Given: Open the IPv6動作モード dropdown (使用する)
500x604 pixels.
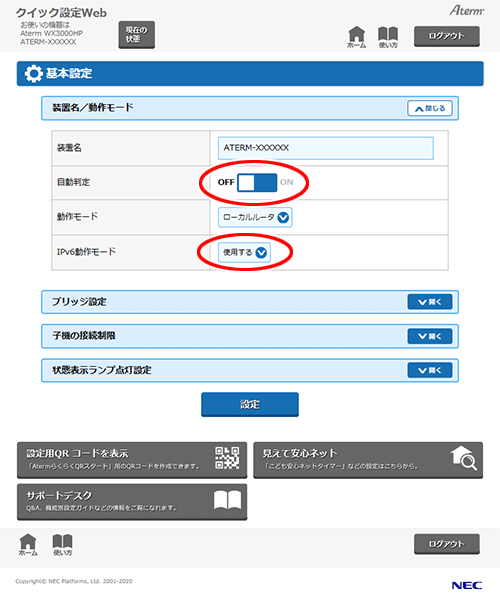Looking at the screenshot, I should point(244,253).
